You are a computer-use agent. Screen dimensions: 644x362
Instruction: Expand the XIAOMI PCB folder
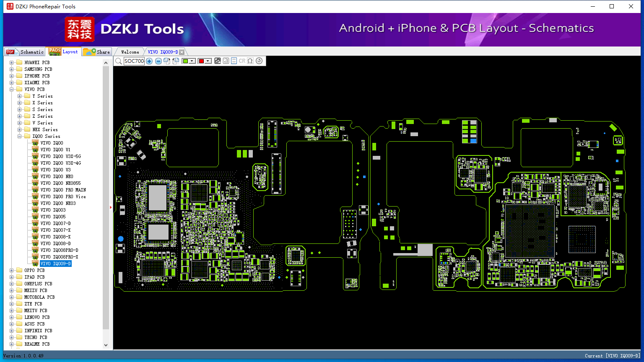[x=12, y=83]
